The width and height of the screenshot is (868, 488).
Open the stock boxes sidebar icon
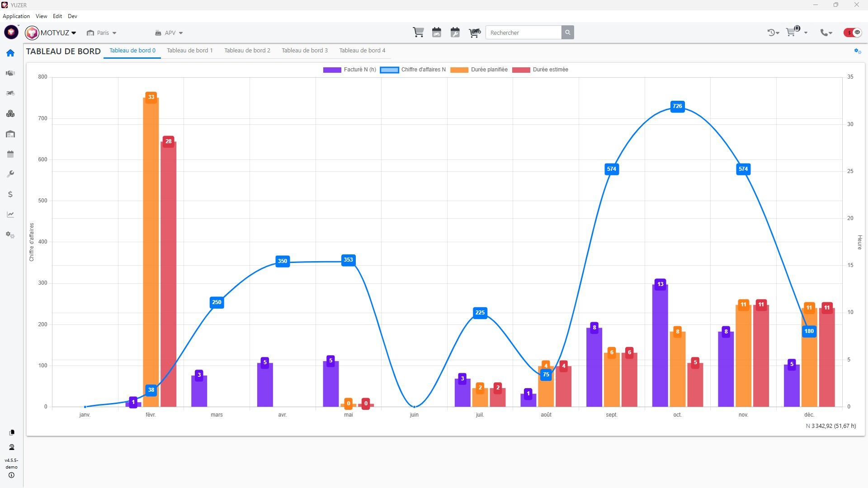(10, 114)
